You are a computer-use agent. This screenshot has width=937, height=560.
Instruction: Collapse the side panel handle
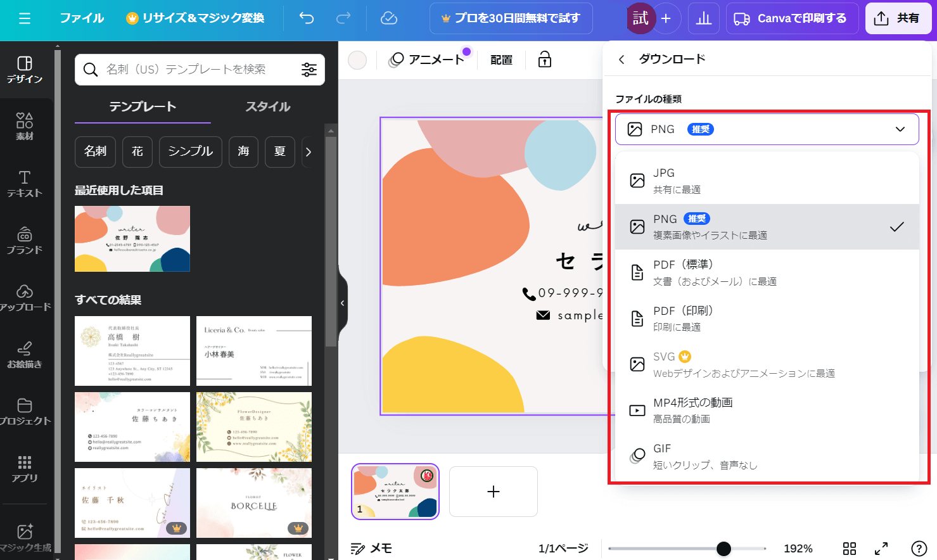point(342,303)
